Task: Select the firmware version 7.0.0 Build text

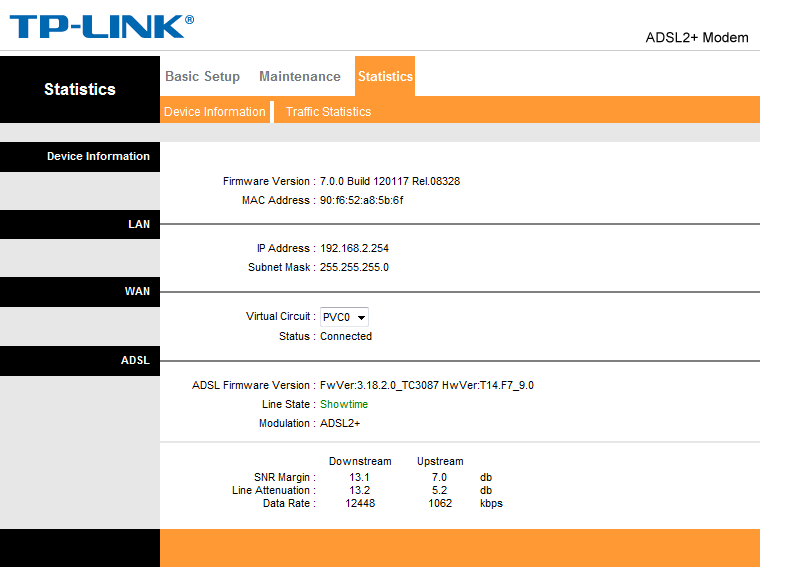Action: tap(390, 181)
